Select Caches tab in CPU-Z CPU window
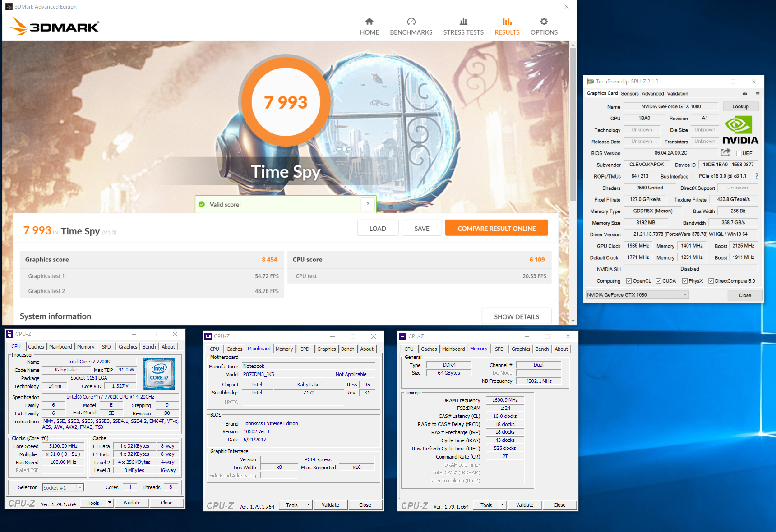The width and height of the screenshot is (776, 532). tap(36, 347)
